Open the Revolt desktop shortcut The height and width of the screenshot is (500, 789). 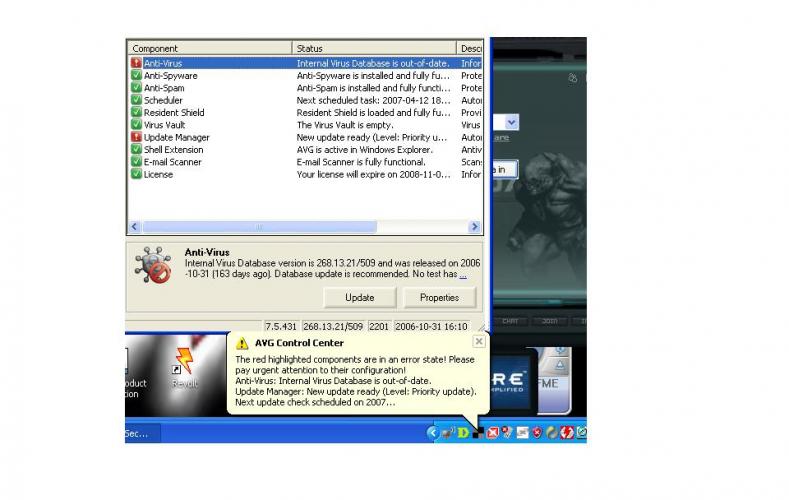coord(184,368)
